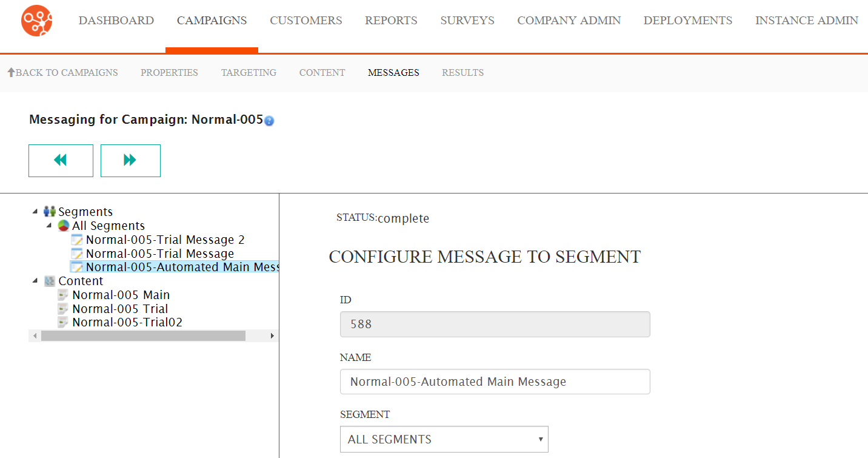
Task: Select Normal-005-Trial Message 2 in tree
Action: tap(165, 240)
